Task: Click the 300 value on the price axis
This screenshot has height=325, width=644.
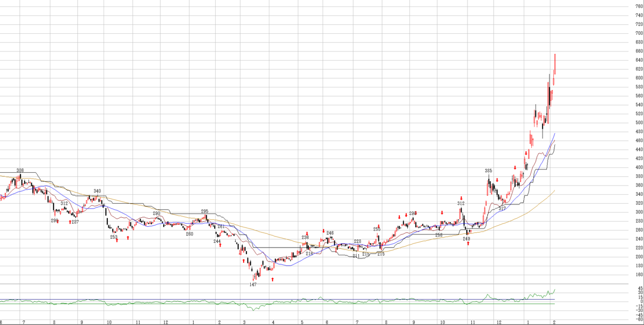Action: 639,212
